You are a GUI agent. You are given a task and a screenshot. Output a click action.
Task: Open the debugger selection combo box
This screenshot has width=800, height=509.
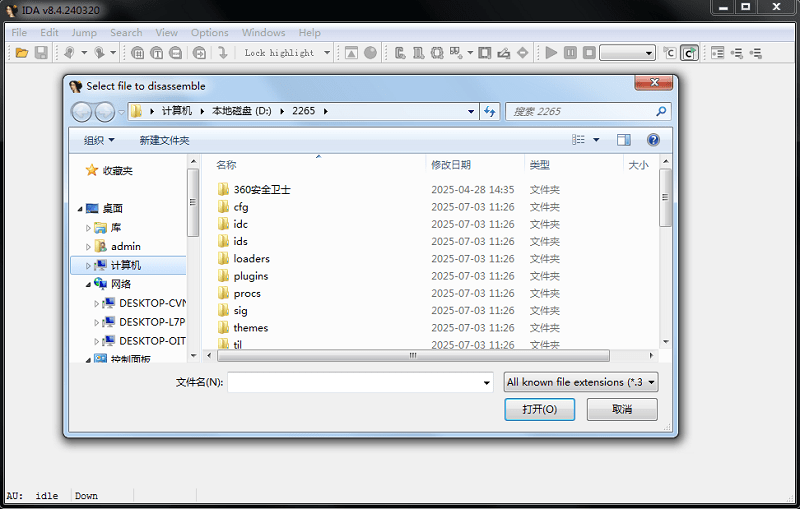pos(627,53)
